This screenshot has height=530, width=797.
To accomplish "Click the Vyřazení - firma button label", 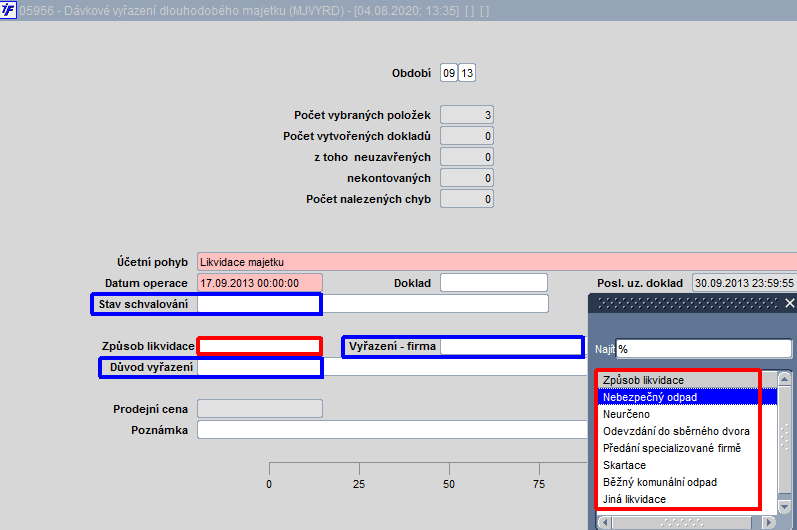I will (x=392, y=347).
